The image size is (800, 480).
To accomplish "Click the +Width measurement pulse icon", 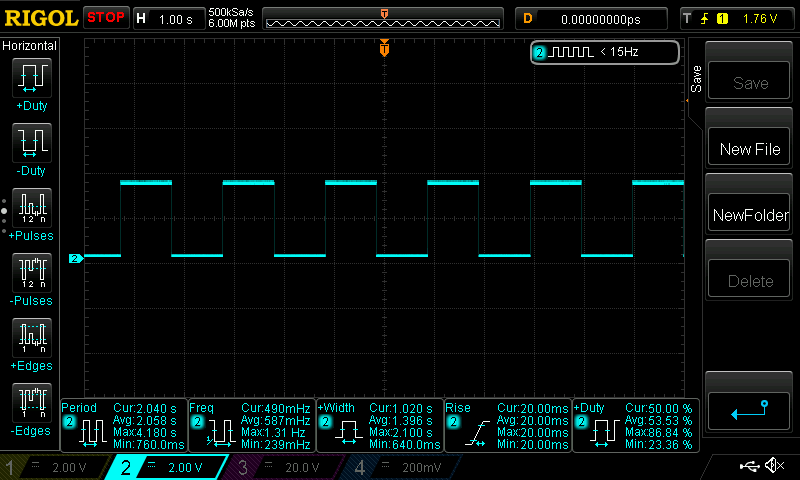I will [348, 433].
